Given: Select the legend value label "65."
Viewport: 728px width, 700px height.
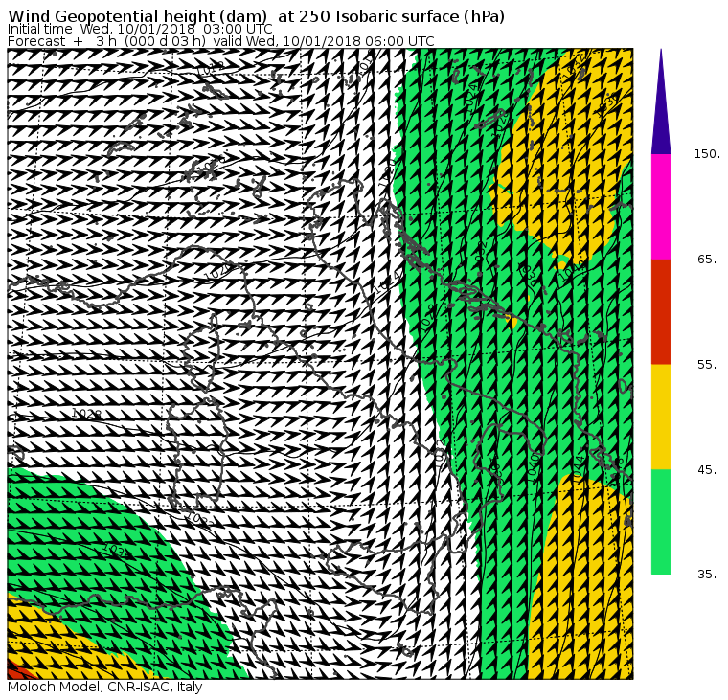Looking at the screenshot, I should [x=707, y=259].
